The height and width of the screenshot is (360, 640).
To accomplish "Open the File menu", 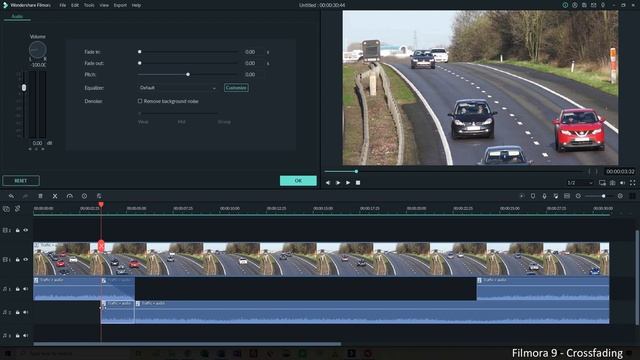I will coord(62,5).
